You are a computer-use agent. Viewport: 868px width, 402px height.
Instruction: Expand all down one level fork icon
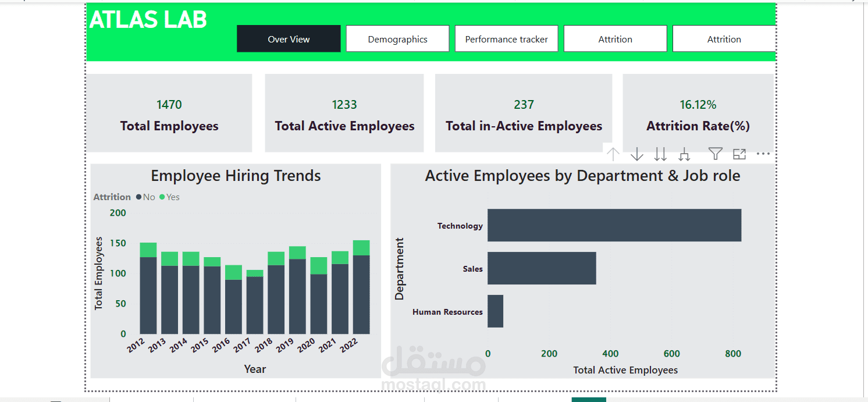[x=684, y=154]
